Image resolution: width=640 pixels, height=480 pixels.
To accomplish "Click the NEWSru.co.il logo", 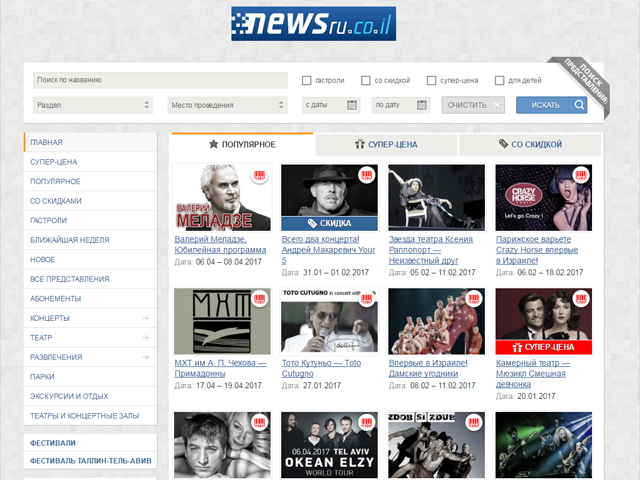I will point(313,24).
